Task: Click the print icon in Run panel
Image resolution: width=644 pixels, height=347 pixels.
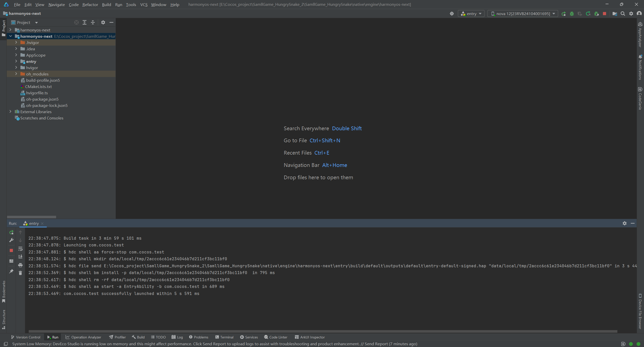Action: pos(20,265)
